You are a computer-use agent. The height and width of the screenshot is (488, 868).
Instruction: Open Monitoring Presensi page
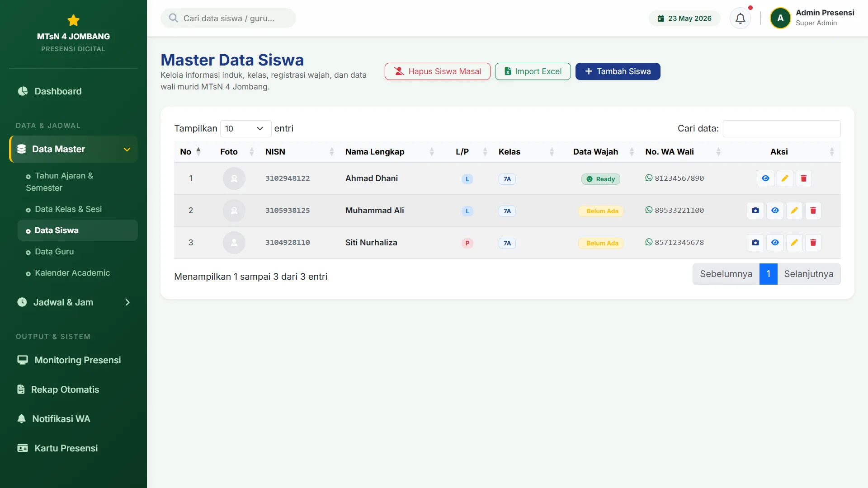[73, 360]
